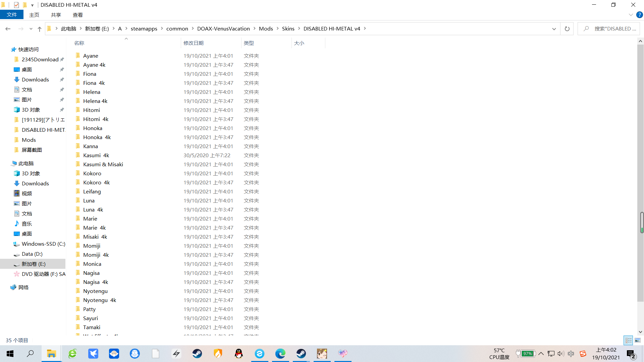Expand the ribbon with the chevron
The image size is (644, 362).
[x=631, y=15]
